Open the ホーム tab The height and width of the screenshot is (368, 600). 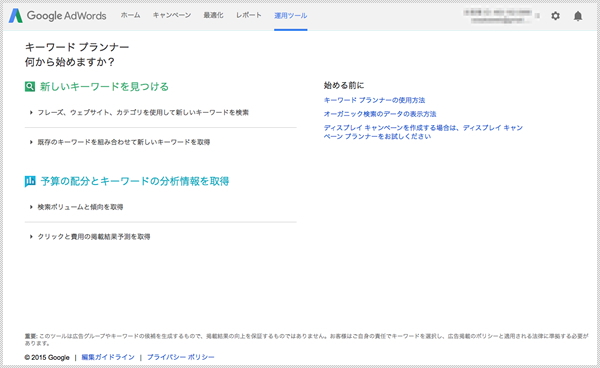coord(130,15)
